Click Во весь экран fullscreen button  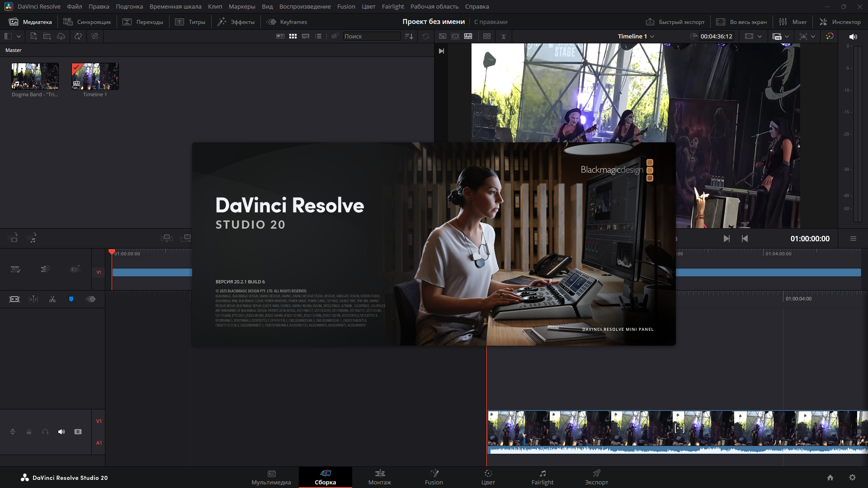tap(741, 22)
